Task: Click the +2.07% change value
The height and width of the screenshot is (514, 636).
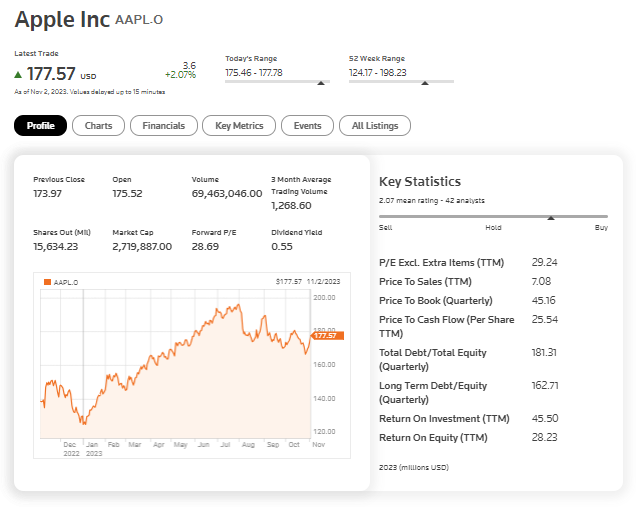Action: pyautogui.click(x=180, y=75)
